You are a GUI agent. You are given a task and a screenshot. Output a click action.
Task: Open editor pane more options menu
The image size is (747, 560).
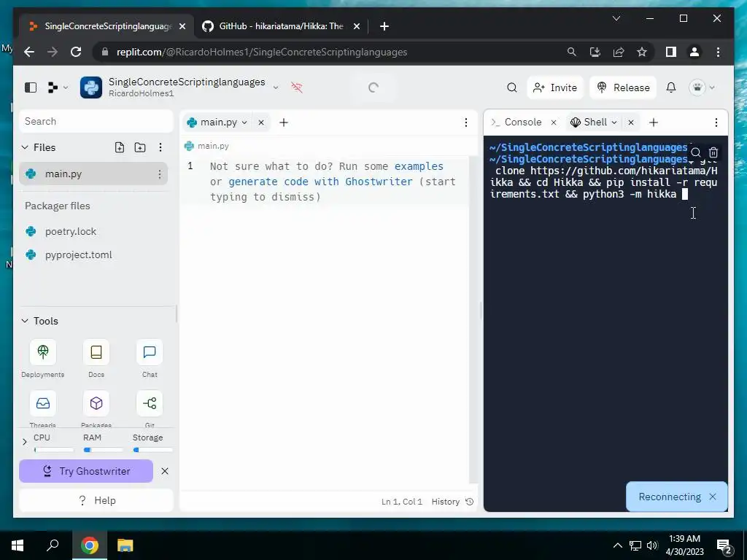point(466,122)
